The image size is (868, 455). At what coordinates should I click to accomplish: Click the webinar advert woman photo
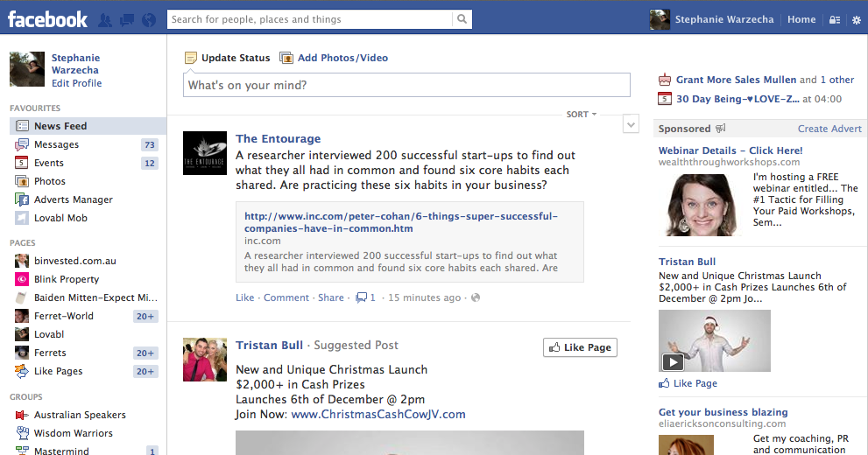pos(702,205)
